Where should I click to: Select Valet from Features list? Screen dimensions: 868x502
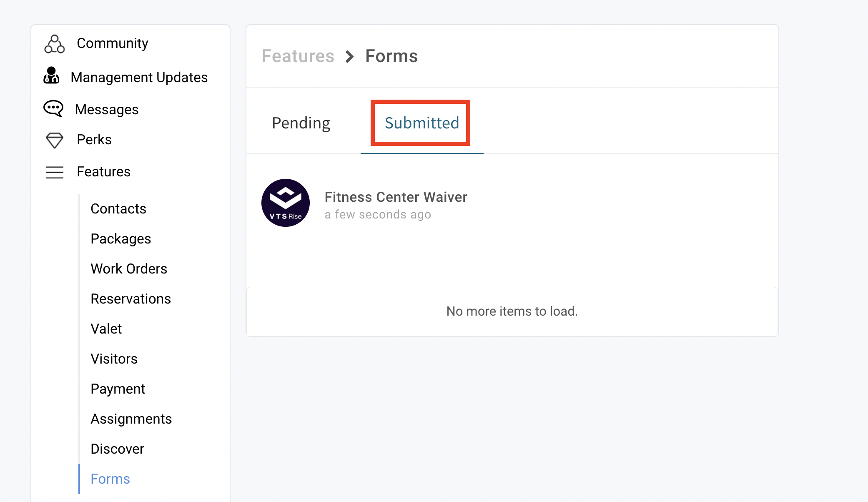pyautogui.click(x=106, y=329)
